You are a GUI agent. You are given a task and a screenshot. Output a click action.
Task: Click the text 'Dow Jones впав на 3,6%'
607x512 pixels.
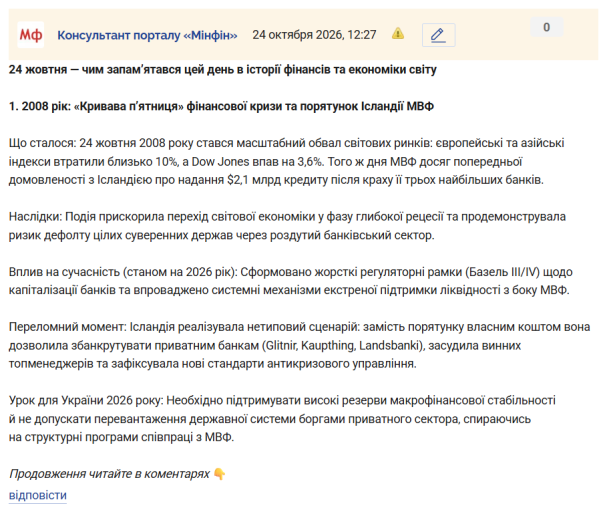pos(257,161)
